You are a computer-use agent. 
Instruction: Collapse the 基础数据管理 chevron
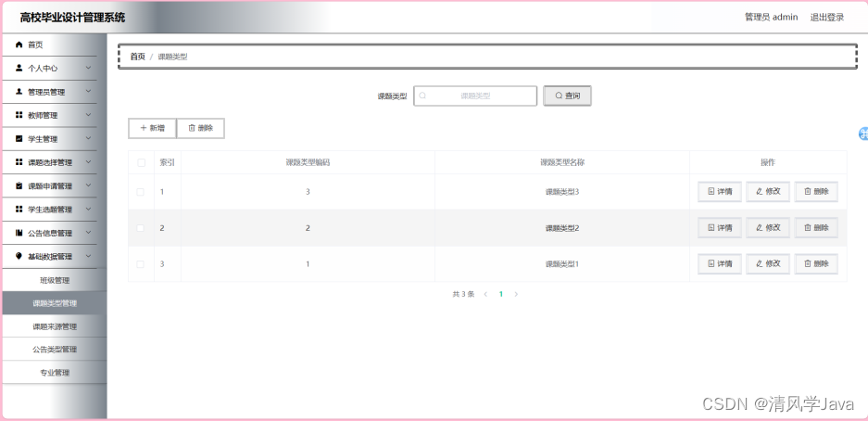click(x=88, y=256)
